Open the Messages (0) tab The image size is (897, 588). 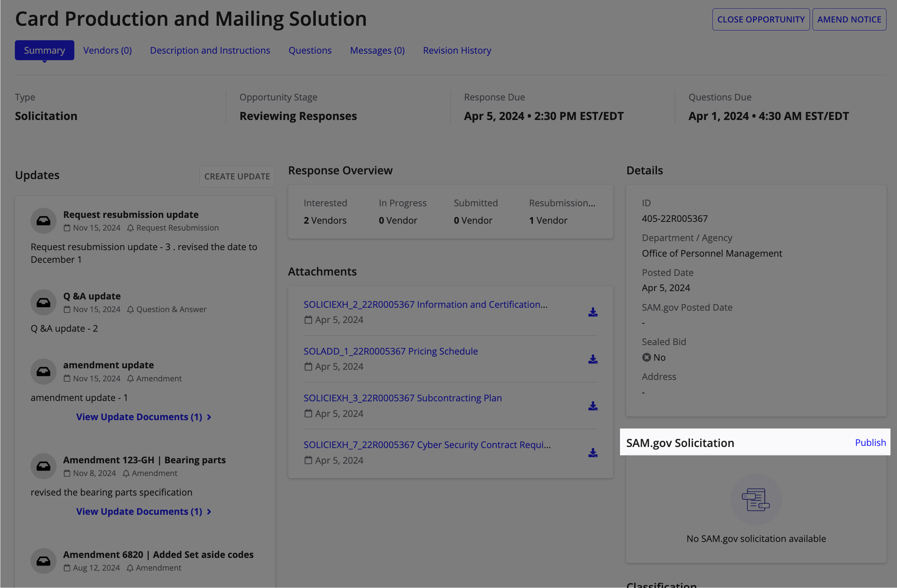pos(377,50)
